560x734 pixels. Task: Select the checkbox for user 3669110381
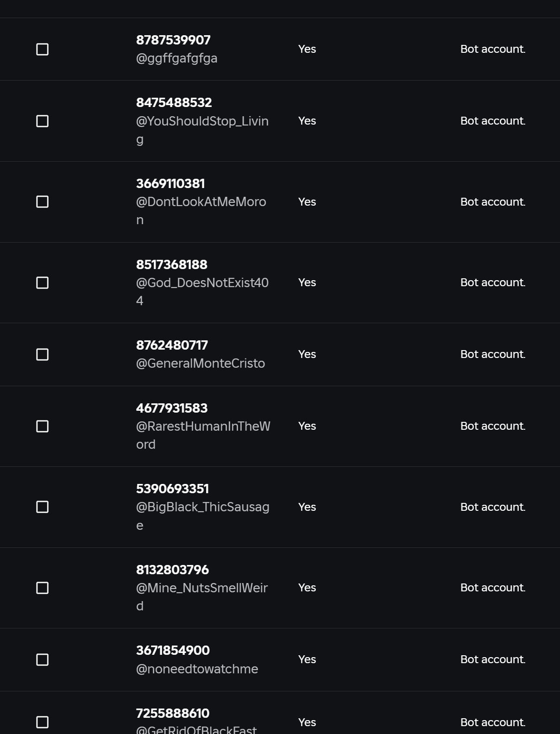point(42,201)
